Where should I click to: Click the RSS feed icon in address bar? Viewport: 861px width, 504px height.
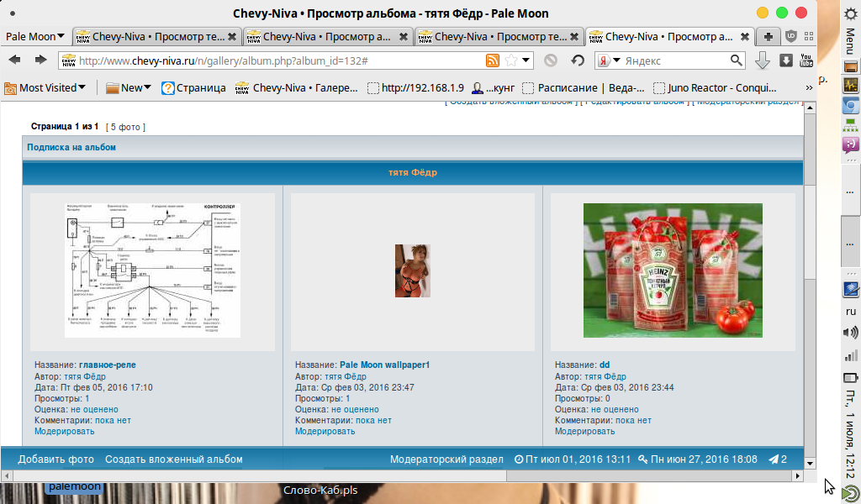point(493,60)
